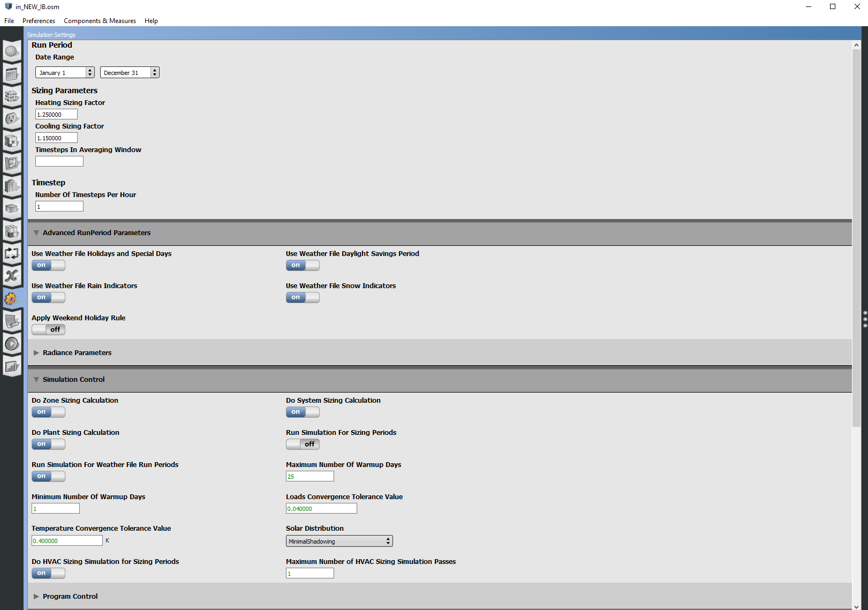
Task: Click the Loads Convergence Tolerance Value field
Action: (x=321, y=508)
